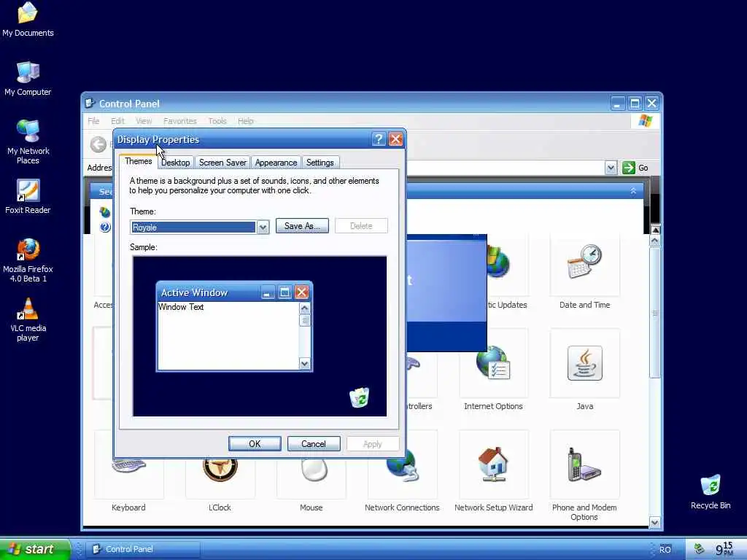Open the Edit menu in Control Panel
Viewport: 747px width, 560px height.
tap(117, 121)
